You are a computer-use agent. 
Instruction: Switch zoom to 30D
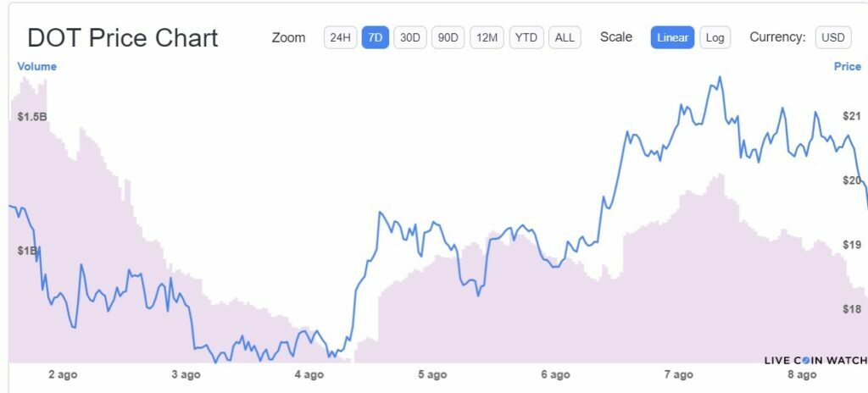tap(410, 38)
